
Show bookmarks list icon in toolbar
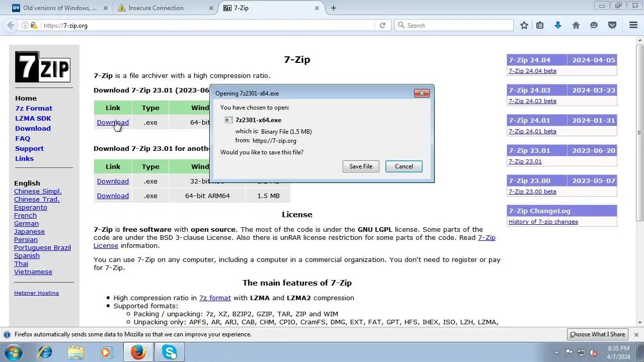540,25
